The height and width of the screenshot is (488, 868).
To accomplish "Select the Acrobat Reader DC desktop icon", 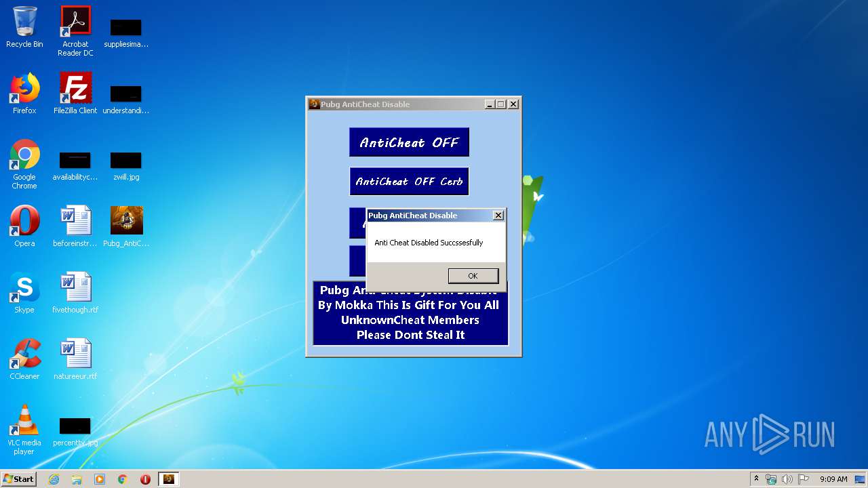I will (75, 31).
